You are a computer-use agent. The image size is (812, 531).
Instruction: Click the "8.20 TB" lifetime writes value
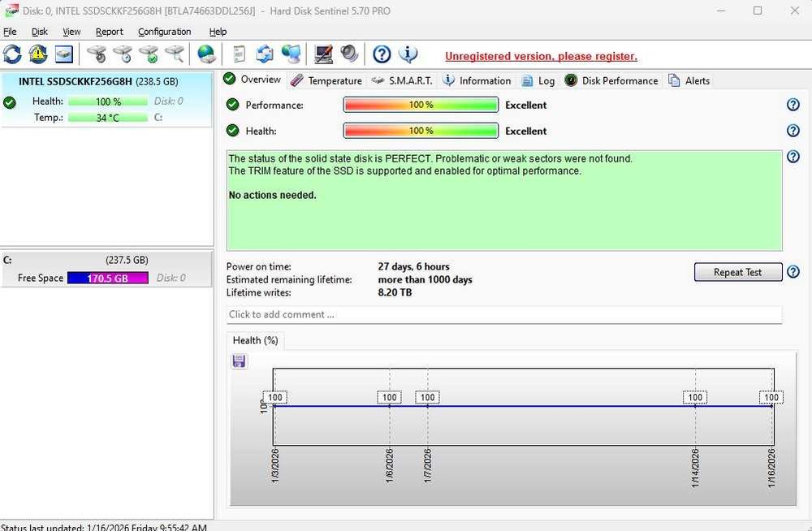395,292
